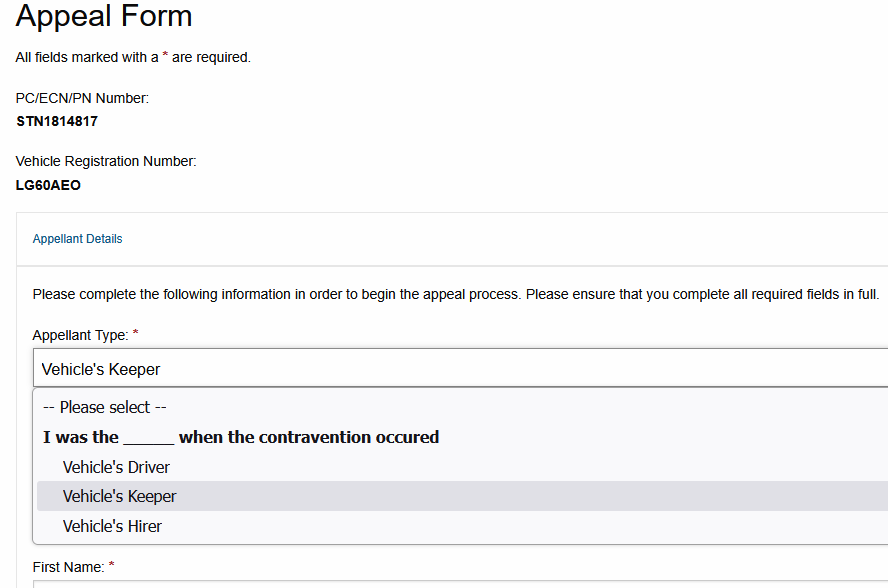Click the "All fields marked" required note
The width and height of the screenshot is (888, 588).
pyautogui.click(x=133, y=57)
